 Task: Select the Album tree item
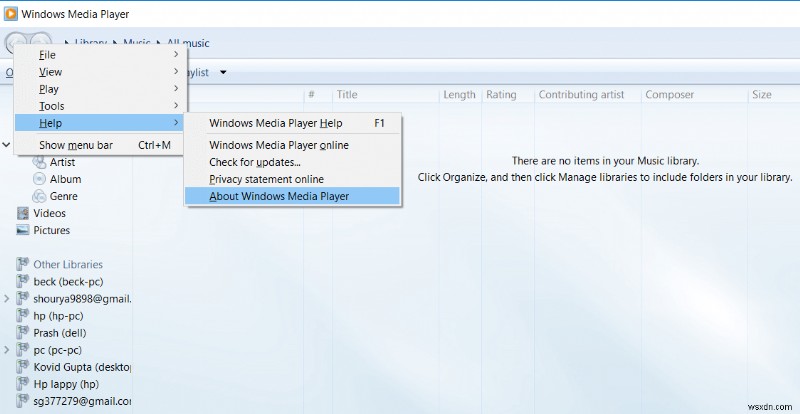65,179
